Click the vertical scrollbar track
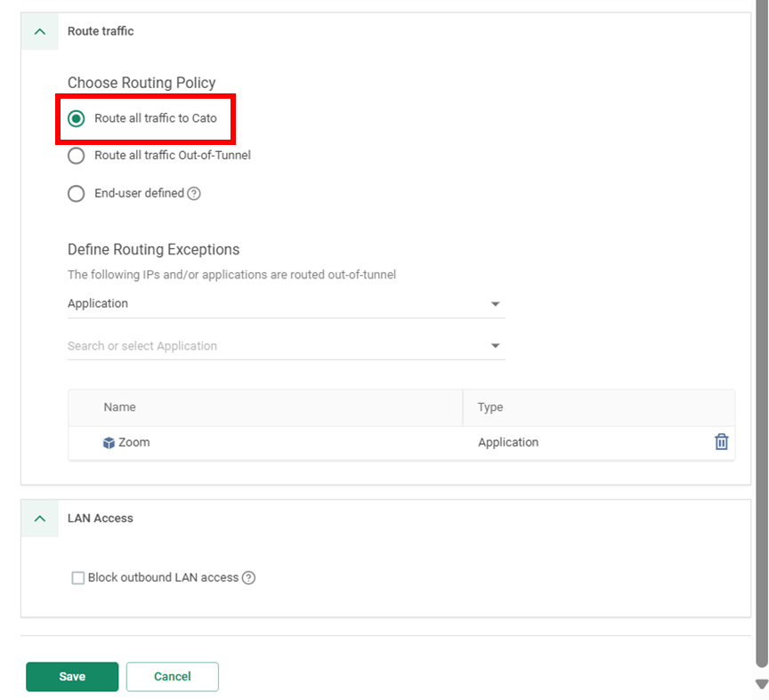The image size is (769, 700). [x=761, y=356]
